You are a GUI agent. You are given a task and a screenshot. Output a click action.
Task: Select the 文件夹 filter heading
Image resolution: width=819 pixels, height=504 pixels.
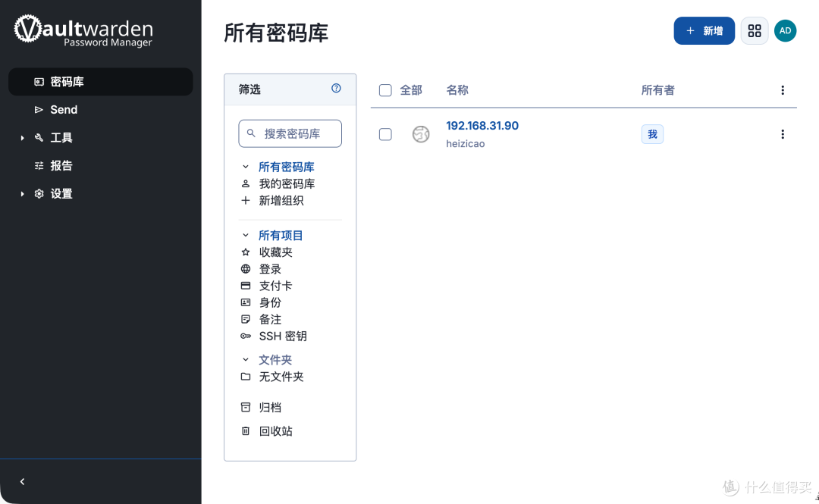point(275,360)
